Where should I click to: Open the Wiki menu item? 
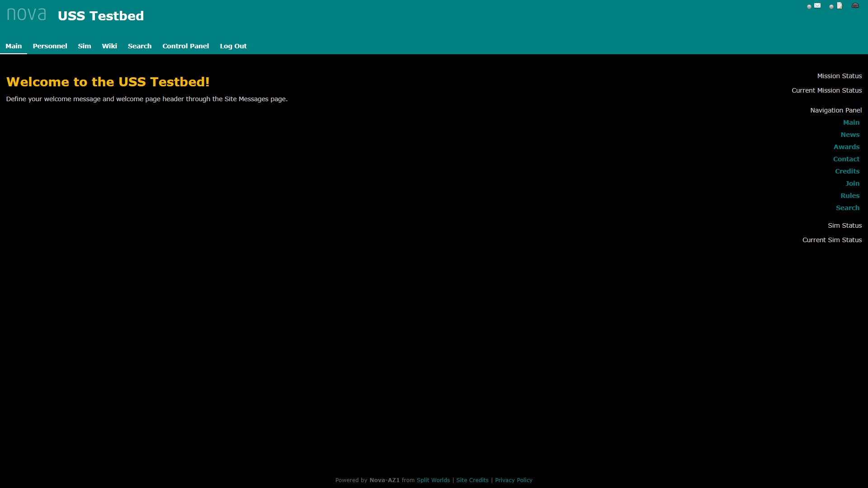click(x=109, y=46)
